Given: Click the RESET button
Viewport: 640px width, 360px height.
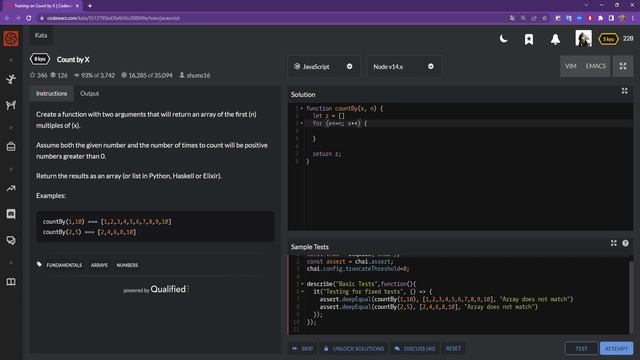Looking at the screenshot, I should coord(453,348).
